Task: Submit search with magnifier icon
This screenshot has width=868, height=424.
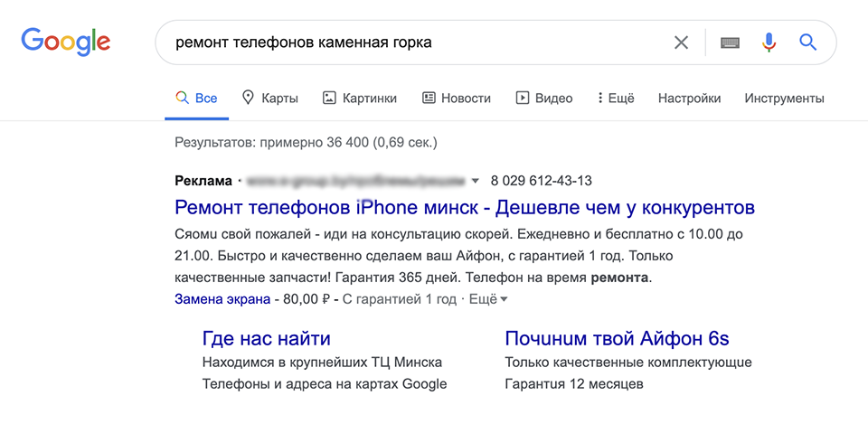Action: point(808,42)
